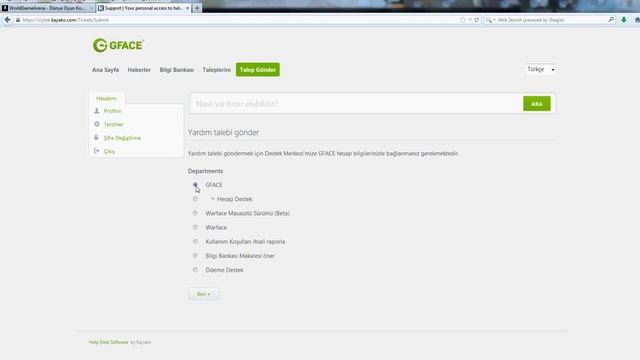Click the browser address bar URL
This screenshot has width=640, height=360.
pyautogui.click(x=65, y=20)
